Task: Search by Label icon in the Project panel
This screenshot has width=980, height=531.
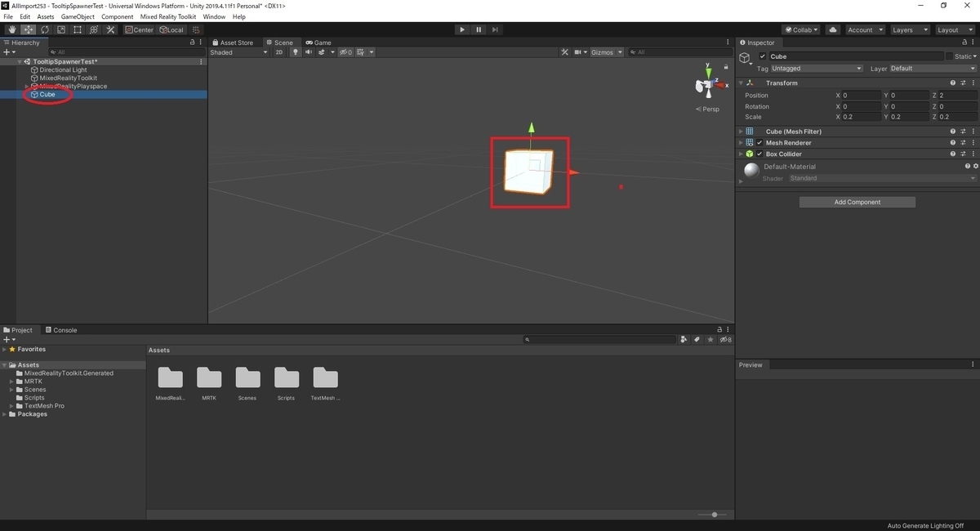Action: click(697, 339)
